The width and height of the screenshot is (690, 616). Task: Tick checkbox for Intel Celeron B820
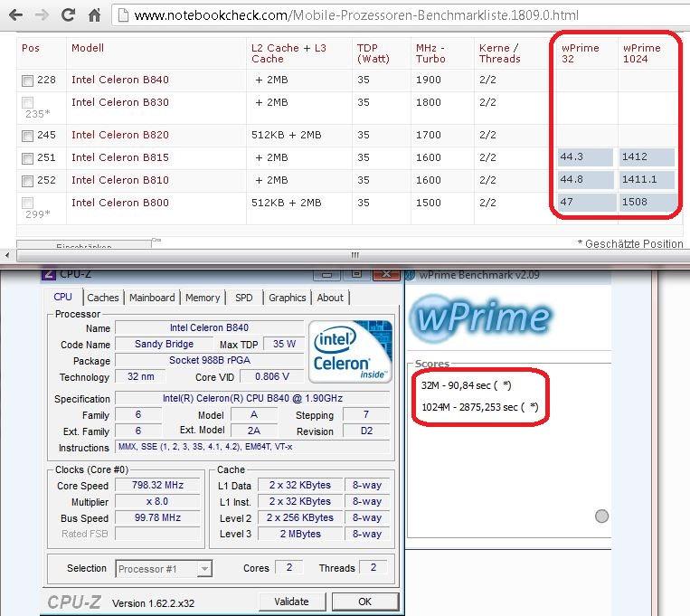27,136
